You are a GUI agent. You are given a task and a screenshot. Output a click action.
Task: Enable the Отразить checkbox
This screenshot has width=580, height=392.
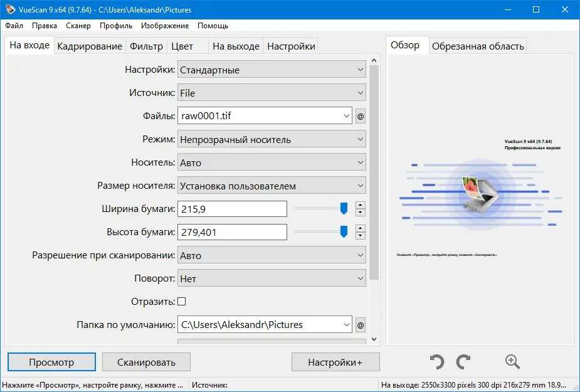pyautogui.click(x=182, y=301)
